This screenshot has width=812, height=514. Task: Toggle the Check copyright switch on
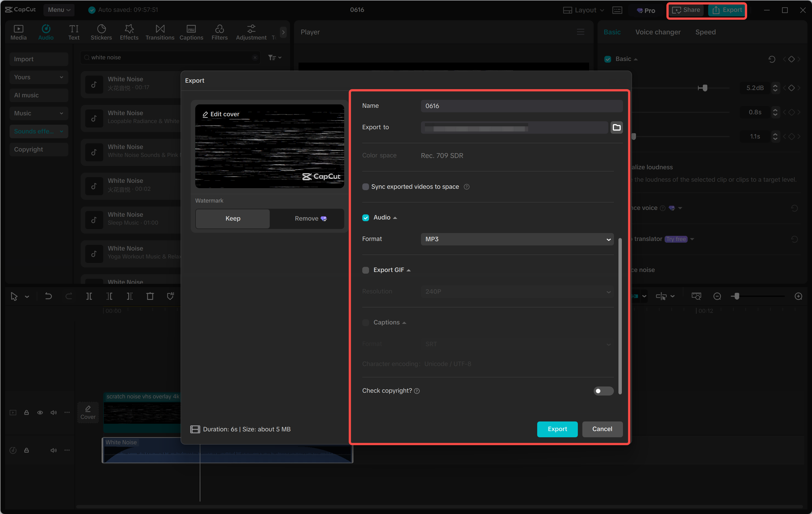pos(603,391)
